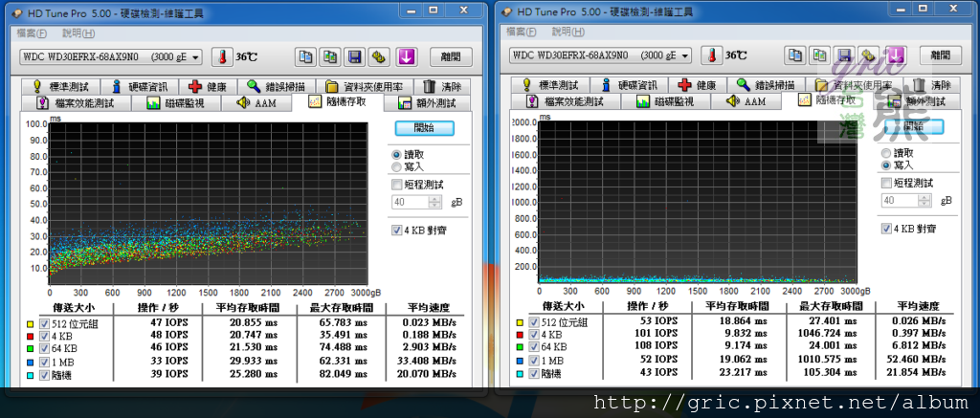This screenshot has width=980, height=418.
Task: Select 讀取 radio button in right window
Action: point(885,153)
